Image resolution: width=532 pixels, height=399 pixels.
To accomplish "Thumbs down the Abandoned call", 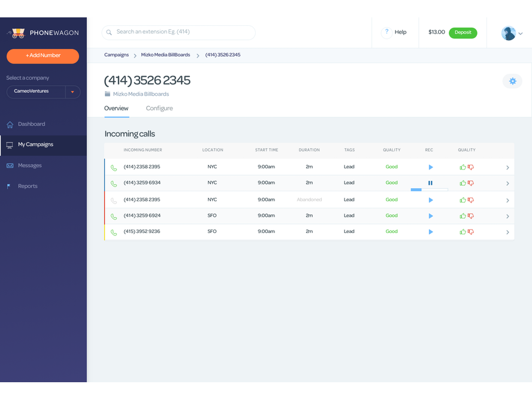I will tap(470, 200).
